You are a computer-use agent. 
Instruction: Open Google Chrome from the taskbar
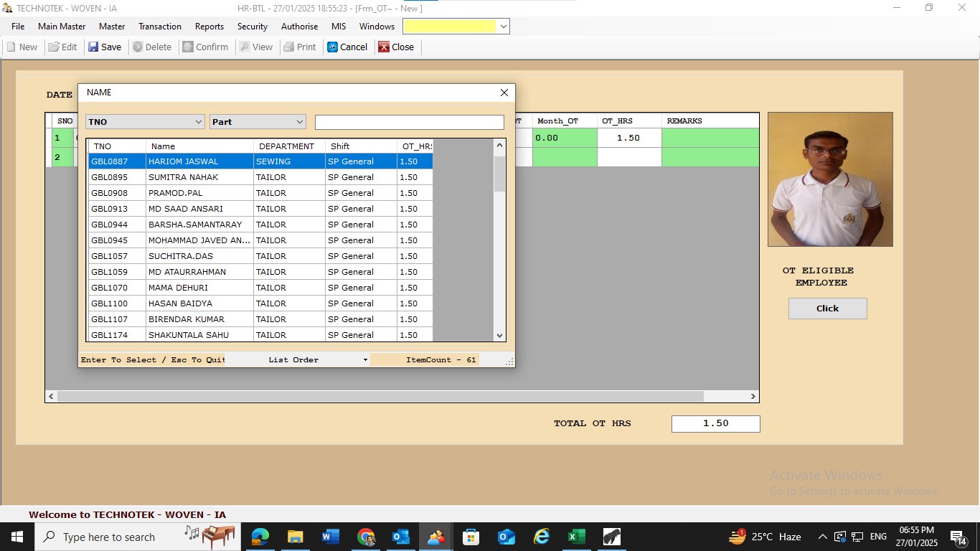[366, 537]
